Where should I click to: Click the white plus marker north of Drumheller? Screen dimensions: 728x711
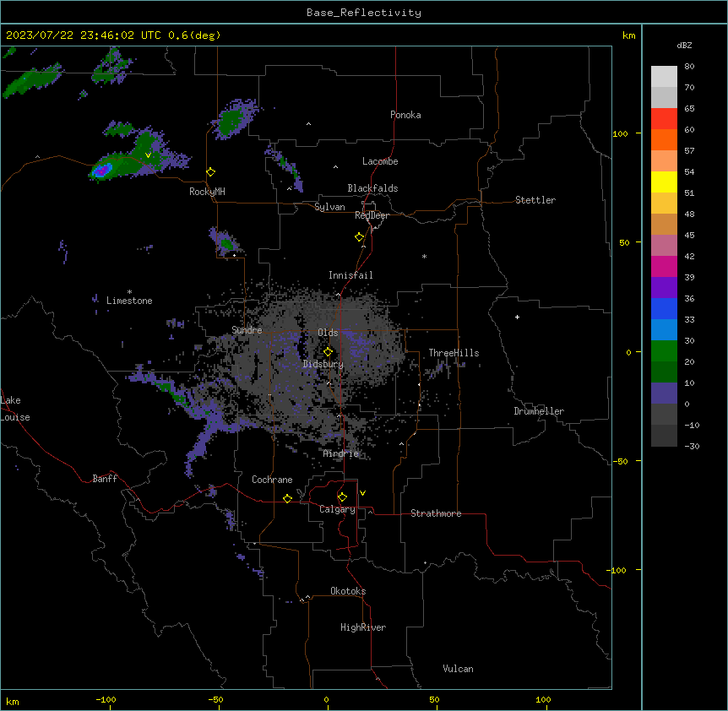point(517,317)
